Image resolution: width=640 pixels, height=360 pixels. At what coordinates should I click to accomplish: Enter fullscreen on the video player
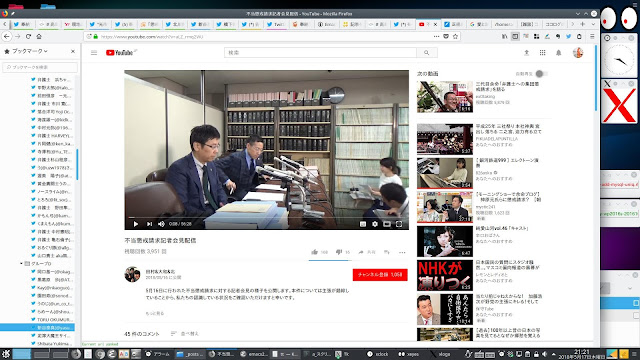(399, 224)
